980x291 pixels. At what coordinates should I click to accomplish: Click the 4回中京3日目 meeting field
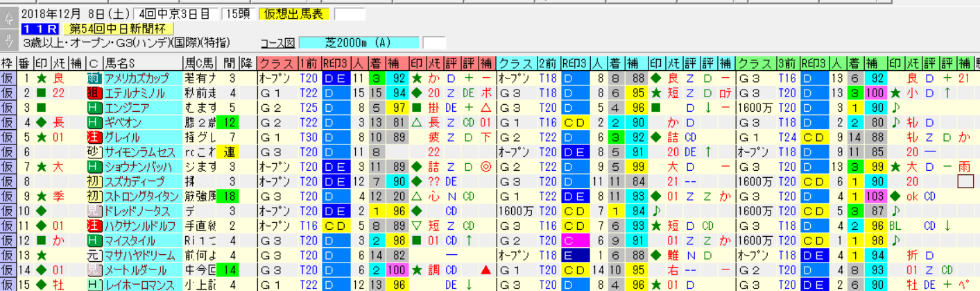tap(177, 14)
